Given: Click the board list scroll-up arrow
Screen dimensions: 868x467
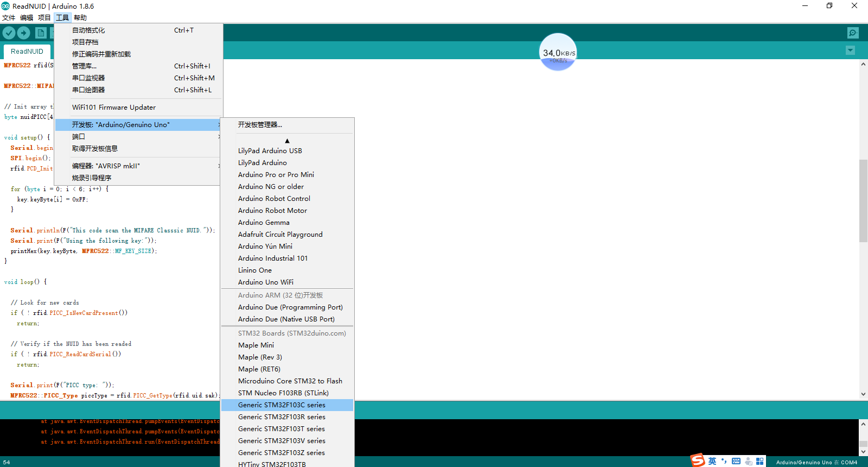Looking at the screenshot, I should click(x=287, y=141).
